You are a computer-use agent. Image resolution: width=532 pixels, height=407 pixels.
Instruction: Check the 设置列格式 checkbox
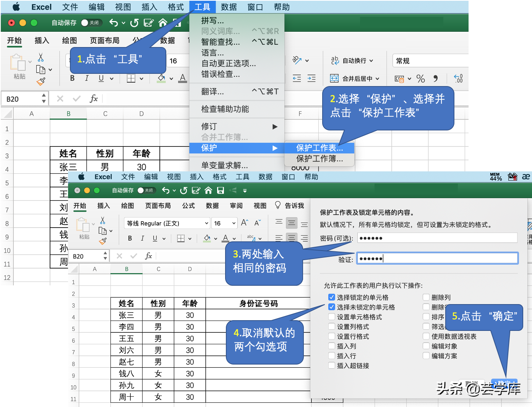coord(332,326)
